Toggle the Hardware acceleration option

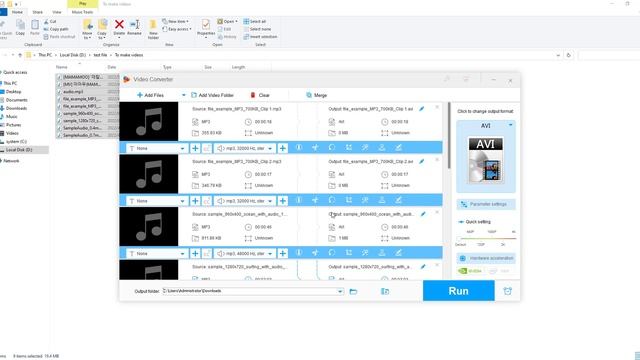[486, 258]
